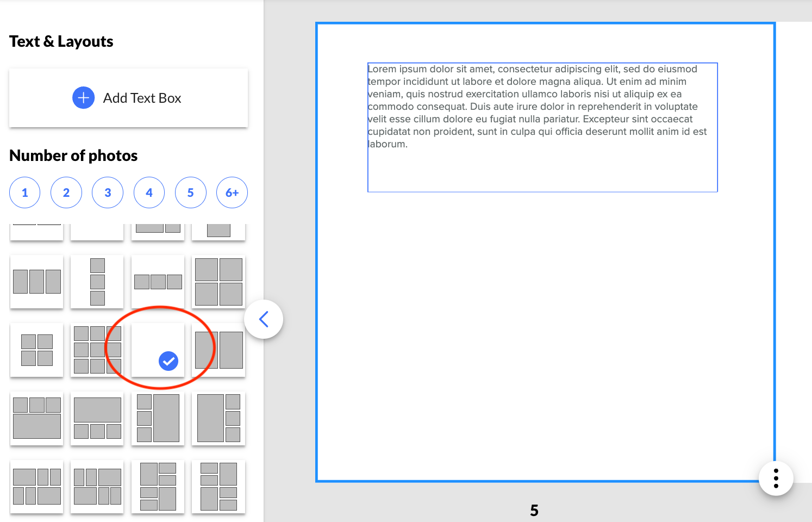Pick layout with one wide above three small
812x522 pixels.
click(97, 418)
